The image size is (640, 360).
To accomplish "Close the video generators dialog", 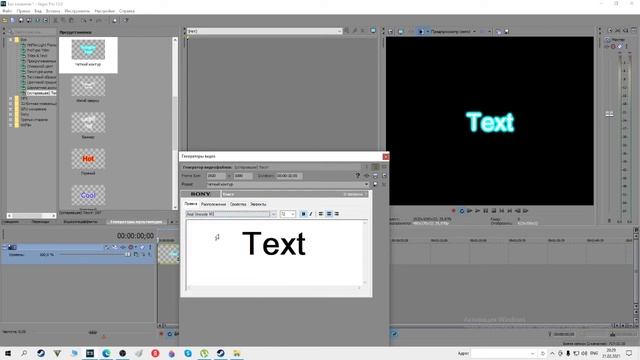I will [x=386, y=156].
